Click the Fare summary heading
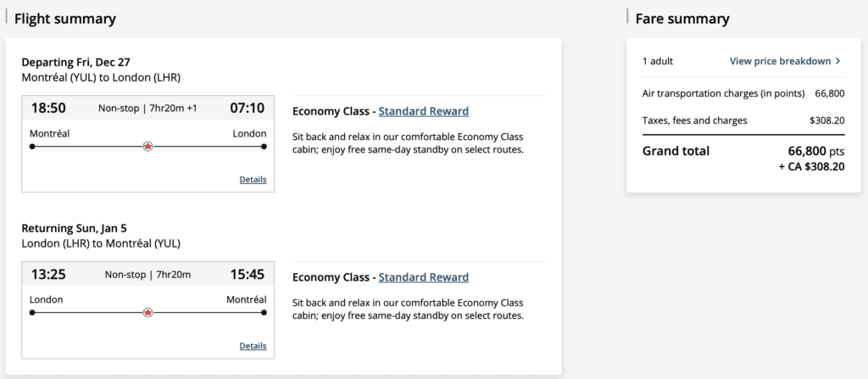Viewport: 868px width, 379px height. 682,19
